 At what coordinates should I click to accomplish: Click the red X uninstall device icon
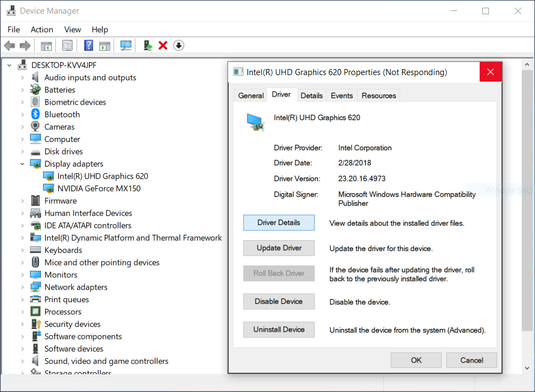click(x=163, y=46)
